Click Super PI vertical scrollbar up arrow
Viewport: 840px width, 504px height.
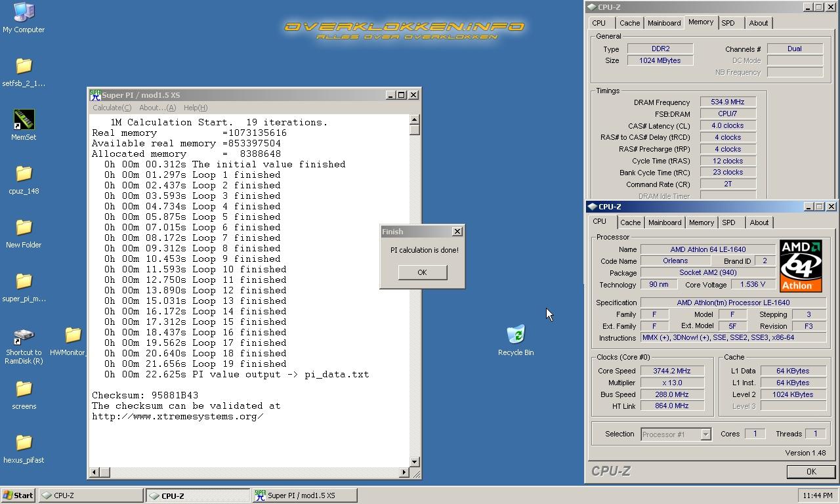click(x=415, y=119)
